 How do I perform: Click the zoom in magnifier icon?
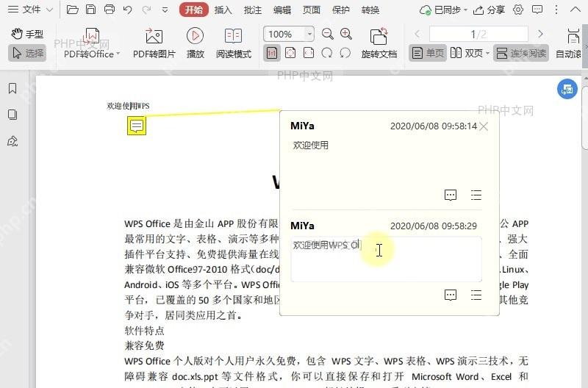coord(346,34)
